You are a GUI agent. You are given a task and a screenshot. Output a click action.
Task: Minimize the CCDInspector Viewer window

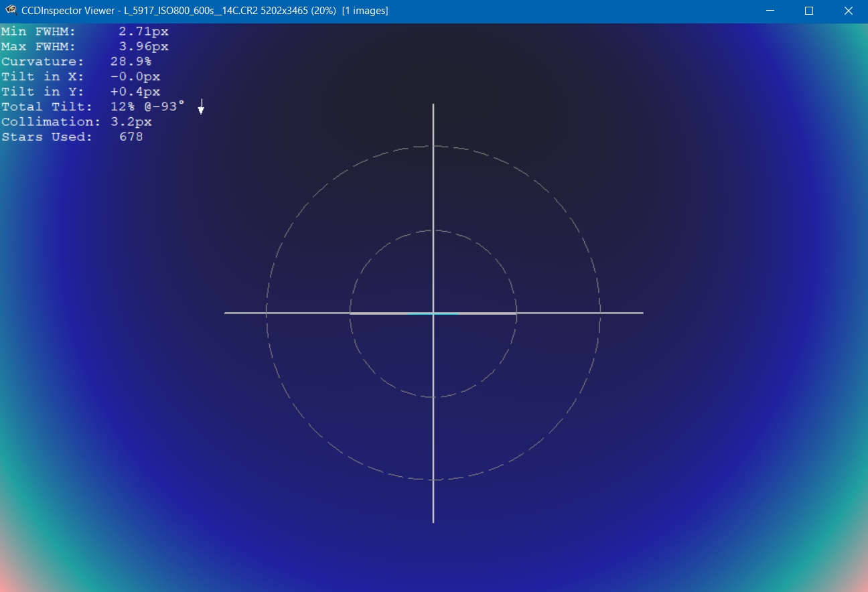tap(770, 11)
